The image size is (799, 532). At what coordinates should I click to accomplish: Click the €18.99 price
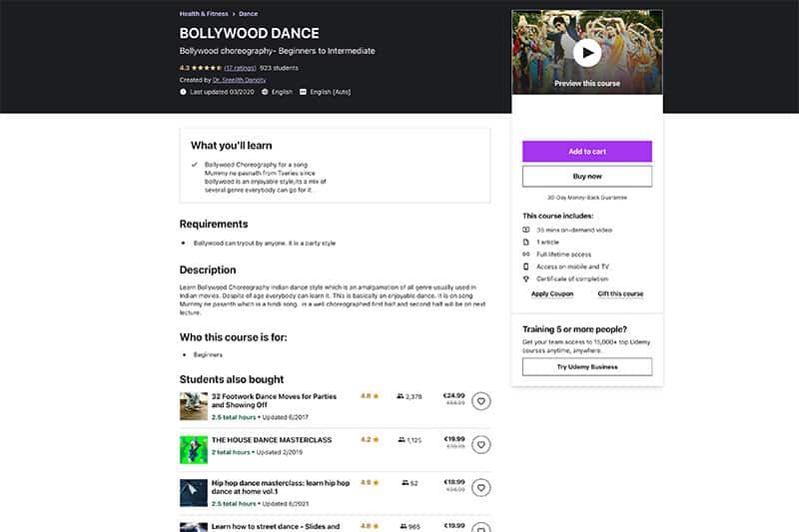[454, 482]
